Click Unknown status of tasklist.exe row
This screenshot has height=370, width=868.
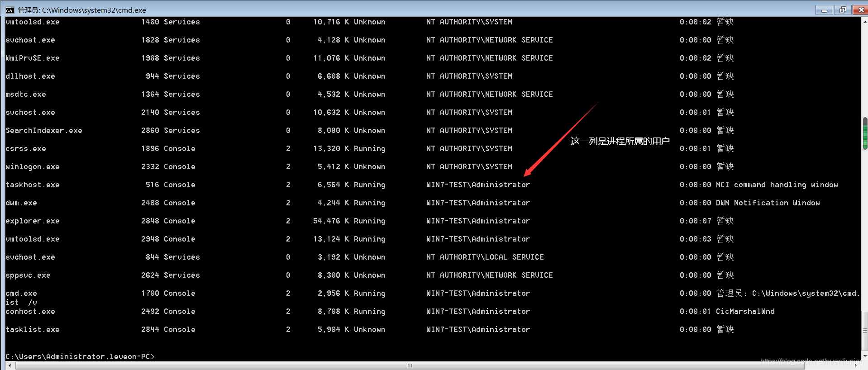(x=370, y=329)
